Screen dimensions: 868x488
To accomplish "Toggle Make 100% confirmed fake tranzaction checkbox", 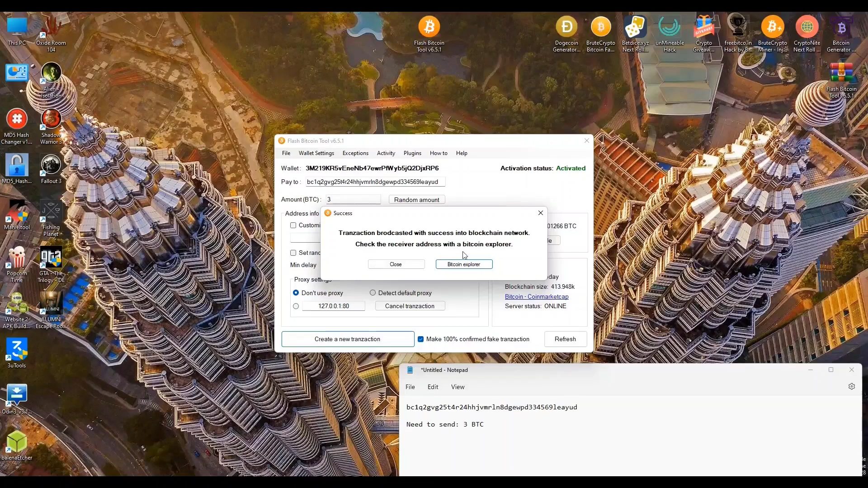I will [421, 339].
